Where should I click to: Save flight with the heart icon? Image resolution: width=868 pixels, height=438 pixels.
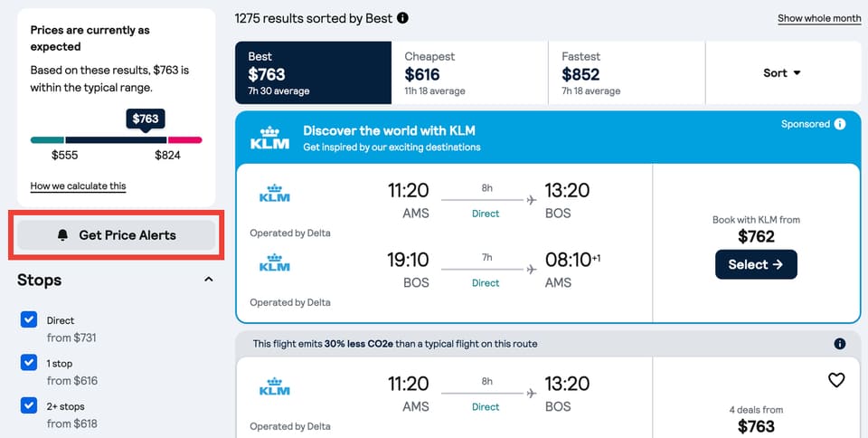(836, 380)
